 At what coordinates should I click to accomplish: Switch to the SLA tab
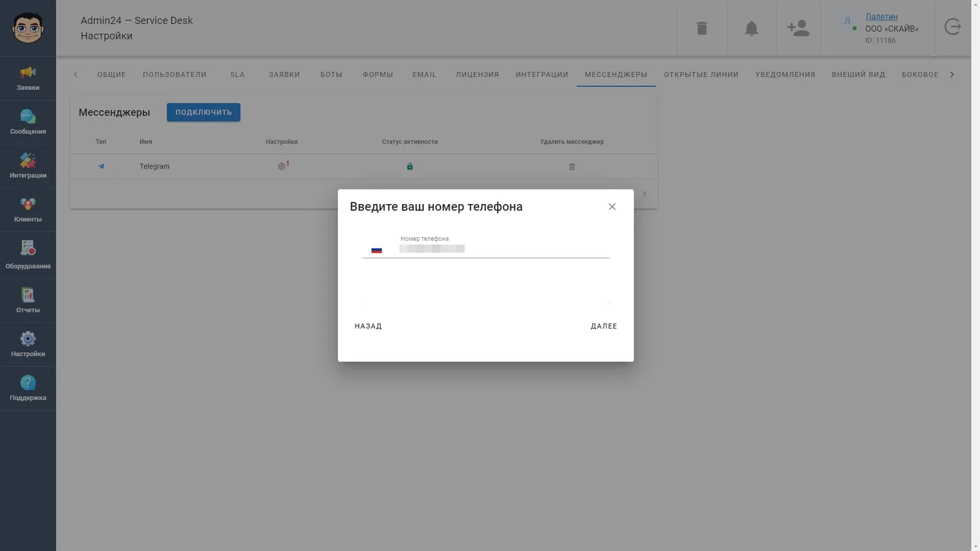237,75
